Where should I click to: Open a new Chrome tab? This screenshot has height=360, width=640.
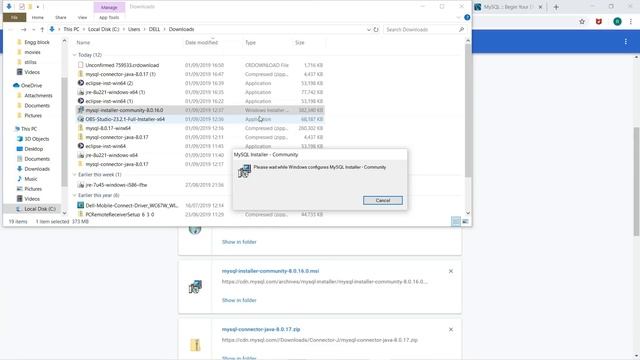pos(556,7)
